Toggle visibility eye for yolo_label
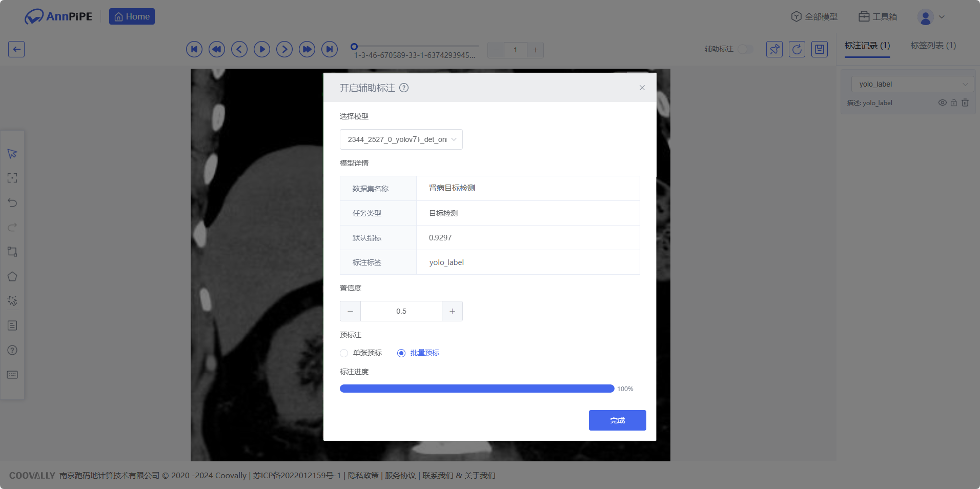 point(942,103)
